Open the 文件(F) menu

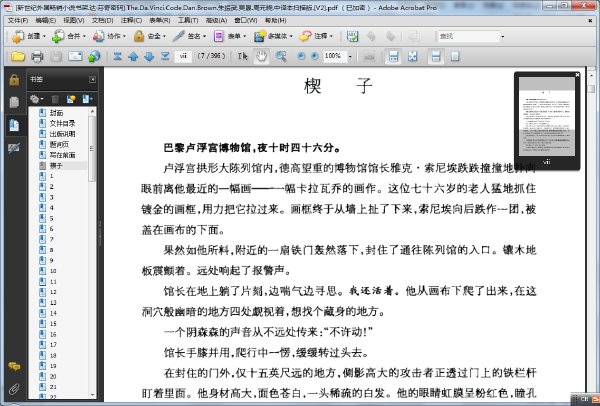click(x=18, y=20)
